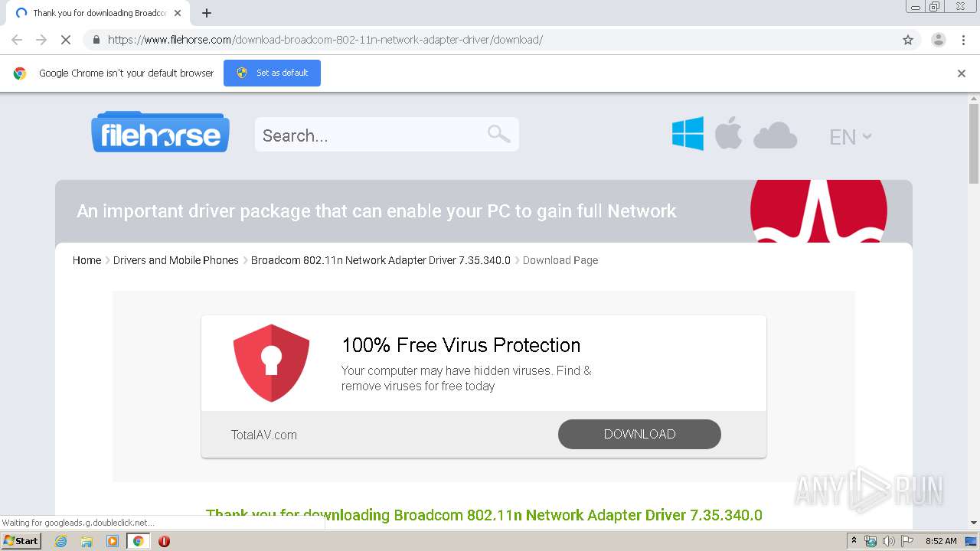Screen dimensions: 980x551
Task: Open the Chrome profile avatar icon
Action: 938,40
